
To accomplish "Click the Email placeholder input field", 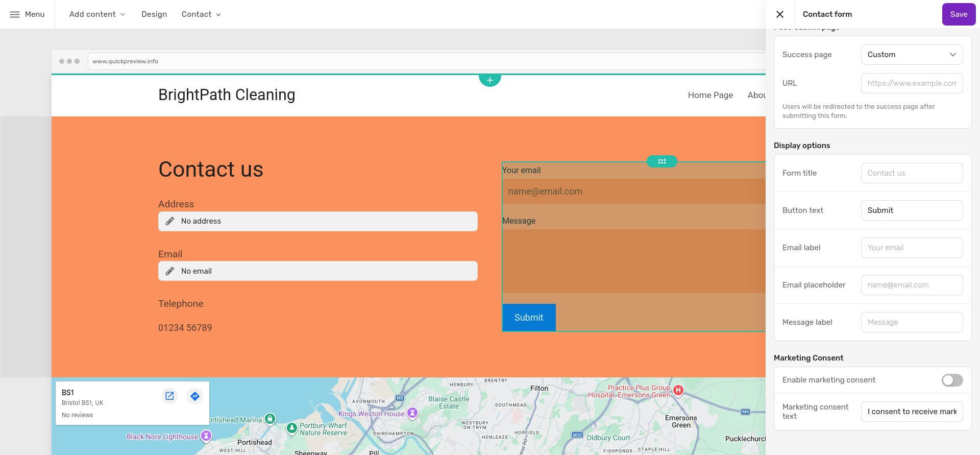I will [x=912, y=285].
